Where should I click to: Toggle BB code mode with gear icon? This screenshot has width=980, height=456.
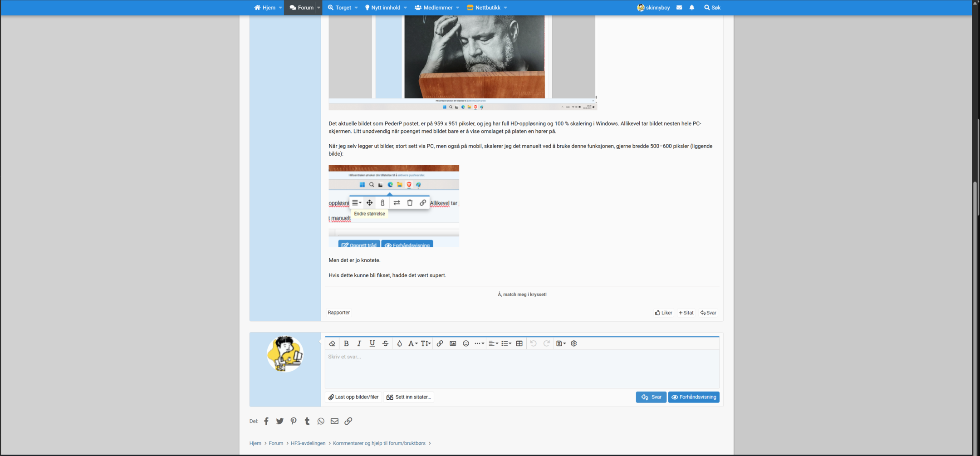click(574, 343)
